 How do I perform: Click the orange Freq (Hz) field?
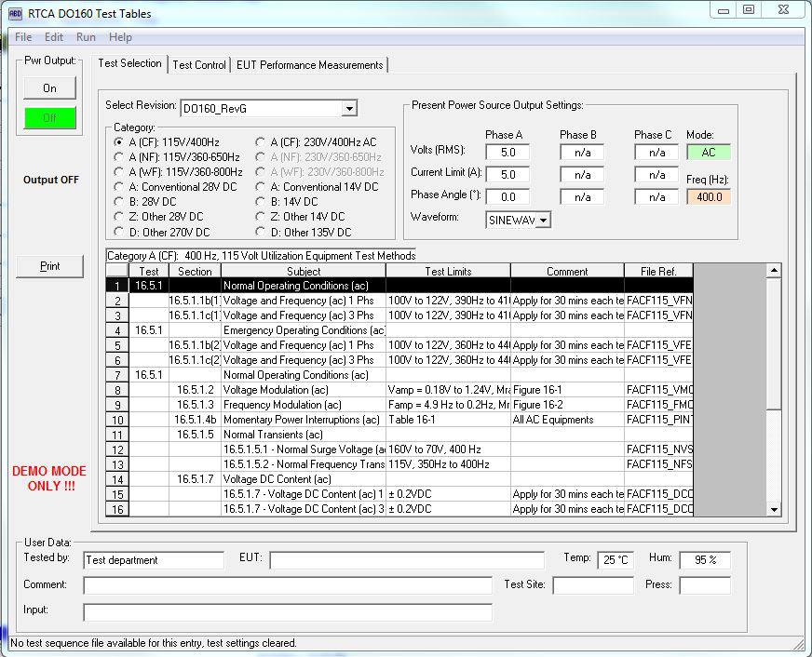pyautogui.click(x=709, y=197)
